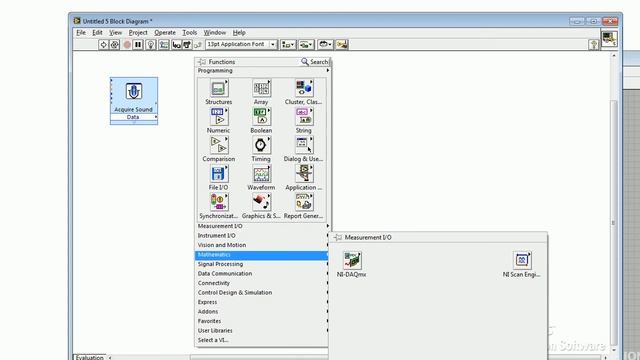Open the Structures palette
Screen dimensions: 640x360
[218, 92]
